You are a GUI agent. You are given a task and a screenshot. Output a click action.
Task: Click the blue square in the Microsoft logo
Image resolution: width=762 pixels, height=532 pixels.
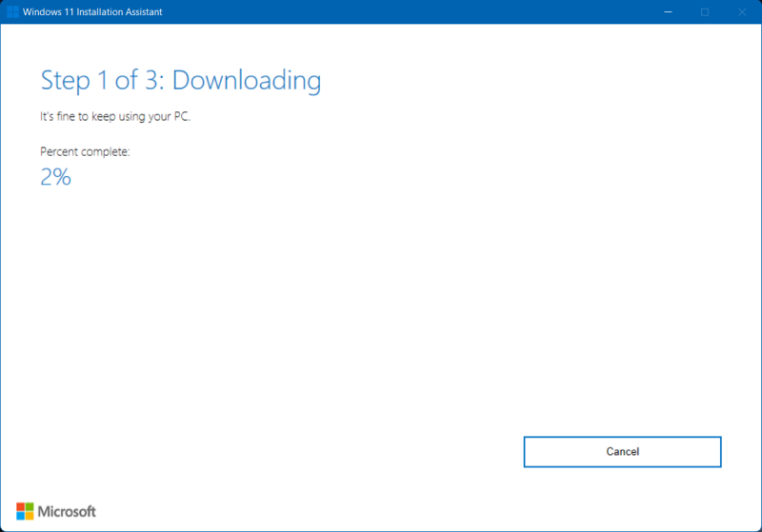(20, 516)
